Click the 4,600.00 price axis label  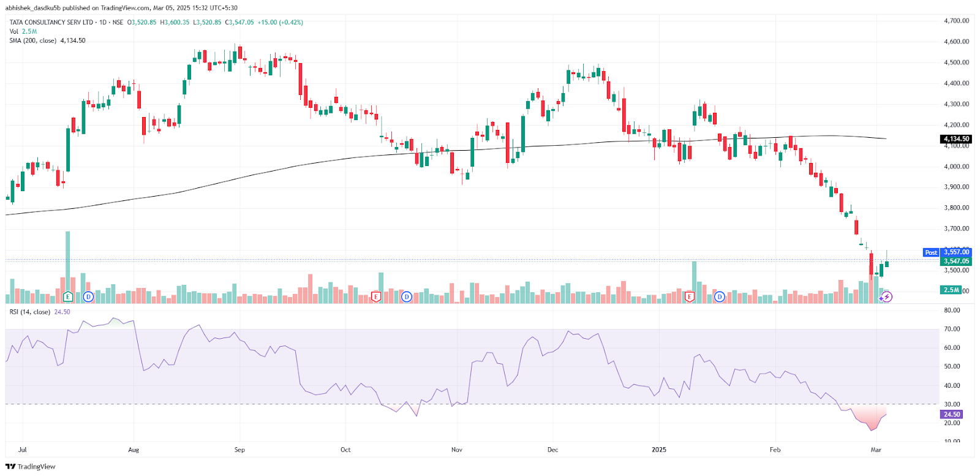point(956,42)
